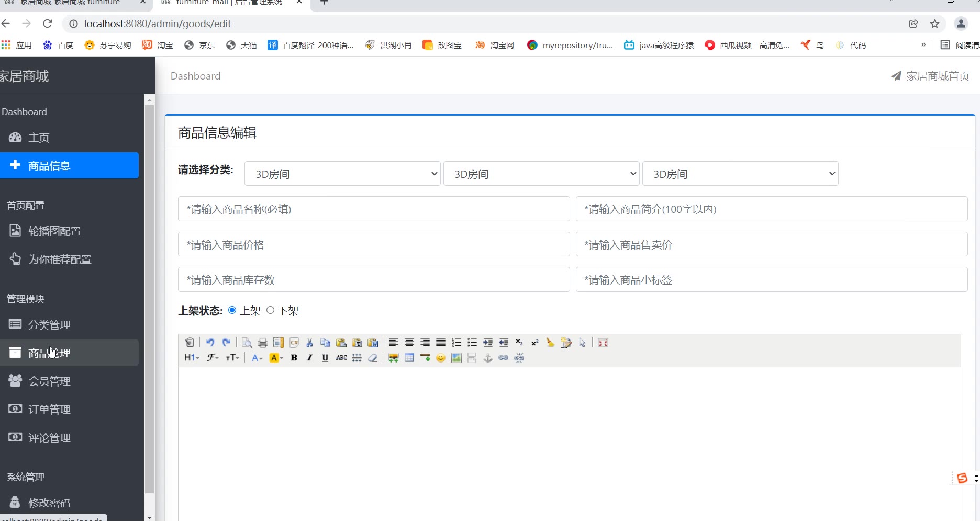Focus the 商品简介 input field

[x=772, y=209]
